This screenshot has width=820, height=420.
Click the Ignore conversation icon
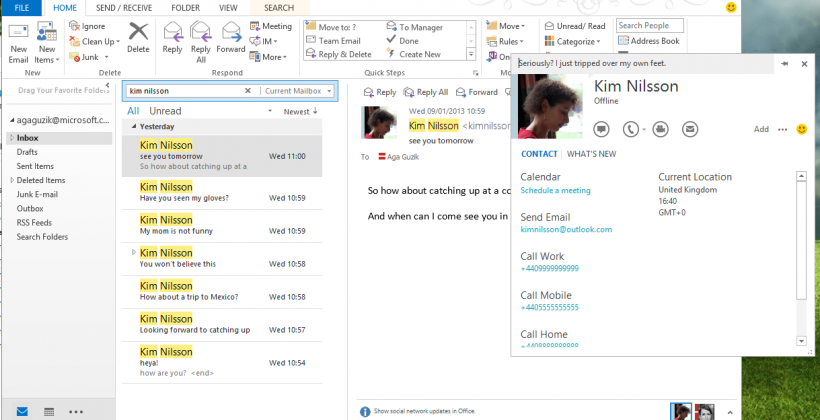pos(74,26)
